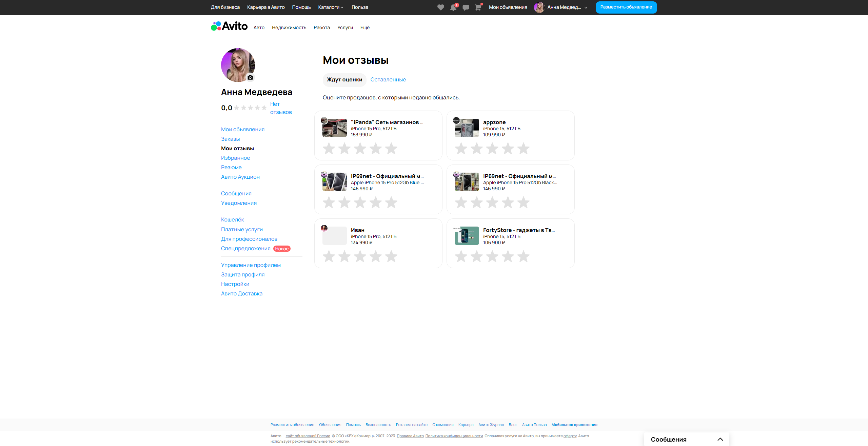The height and width of the screenshot is (446, 868).
Task: Give FortyStore seller one star
Action: [x=461, y=256]
